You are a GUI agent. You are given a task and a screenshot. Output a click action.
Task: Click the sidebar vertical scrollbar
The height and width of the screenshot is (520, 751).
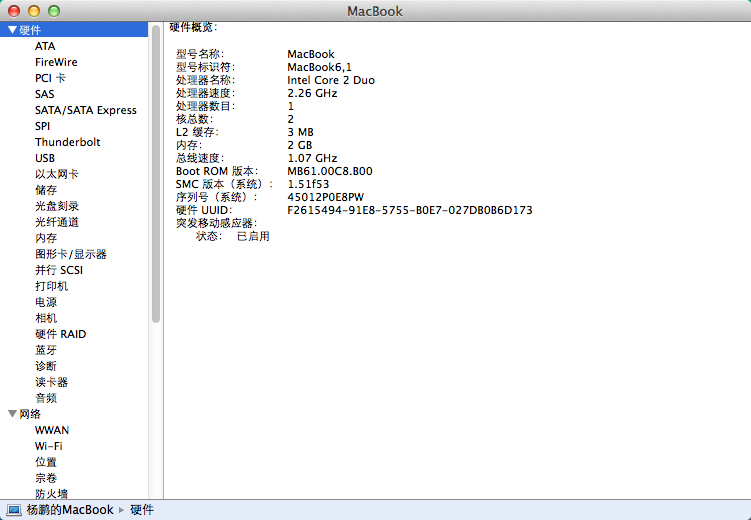[x=156, y=174]
